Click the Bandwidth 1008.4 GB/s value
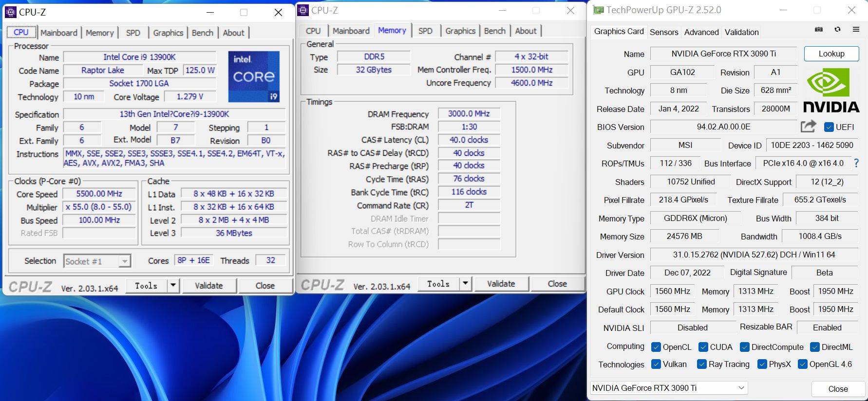The width and height of the screenshot is (868, 401). click(x=820, y=236)
